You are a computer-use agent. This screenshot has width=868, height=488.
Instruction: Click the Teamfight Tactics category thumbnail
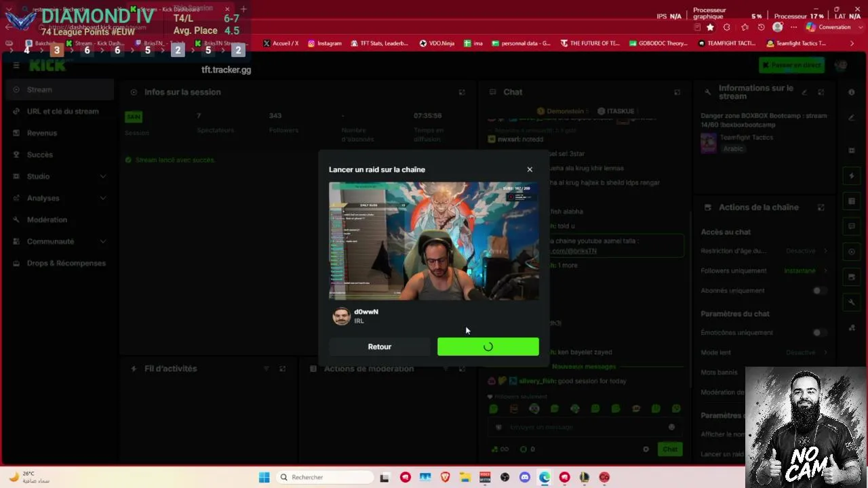709,142
